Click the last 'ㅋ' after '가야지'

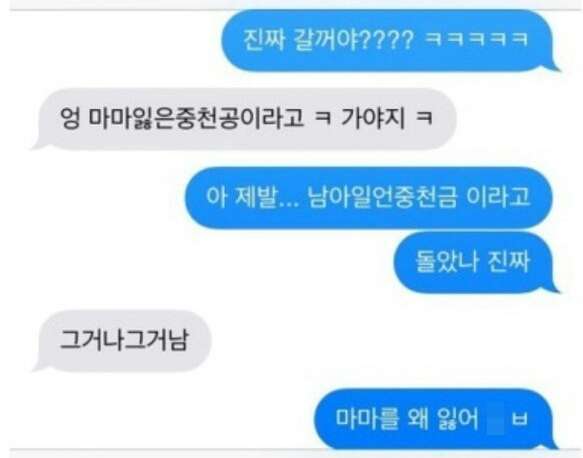pyautogui.click(x=424, y=118)
